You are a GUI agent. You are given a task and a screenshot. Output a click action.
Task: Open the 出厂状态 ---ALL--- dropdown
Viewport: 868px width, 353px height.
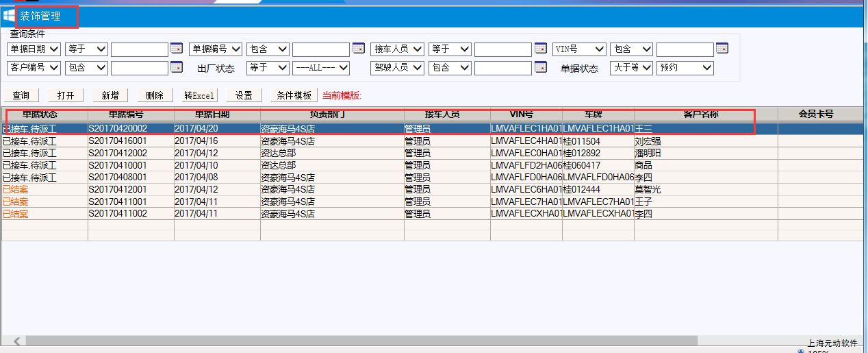point(321,68)
